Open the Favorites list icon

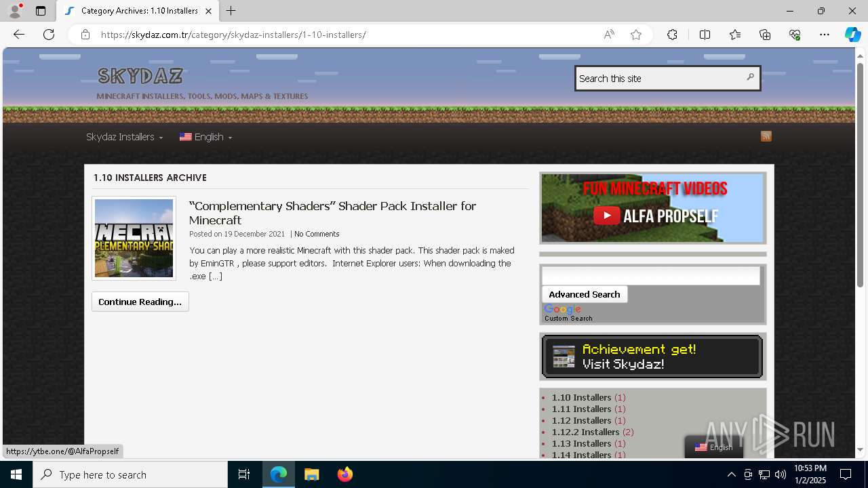click(x=735, y=35)
